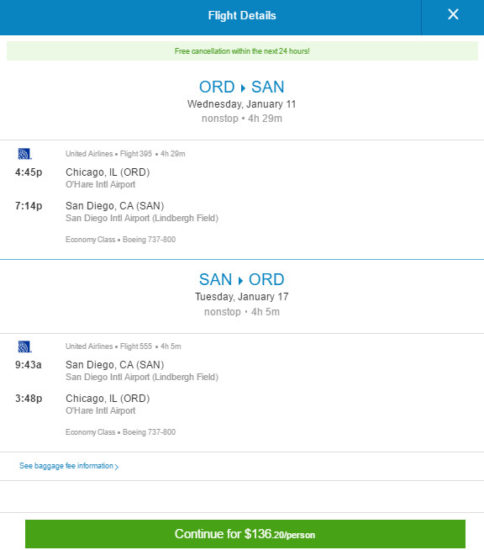Viewport: 484px width, 550px height.
Task: Click the arrow between ORD and SAN
Action: 243,88
